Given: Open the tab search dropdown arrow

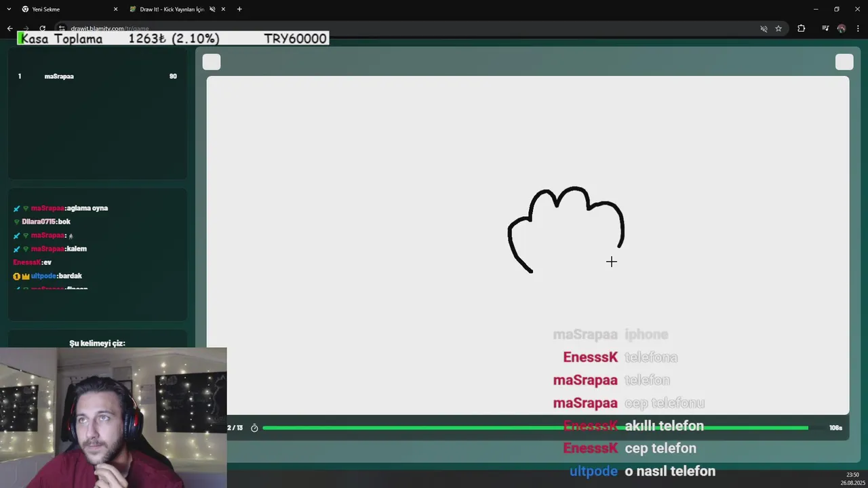Looking at the screenshot, I should [9, 9].
